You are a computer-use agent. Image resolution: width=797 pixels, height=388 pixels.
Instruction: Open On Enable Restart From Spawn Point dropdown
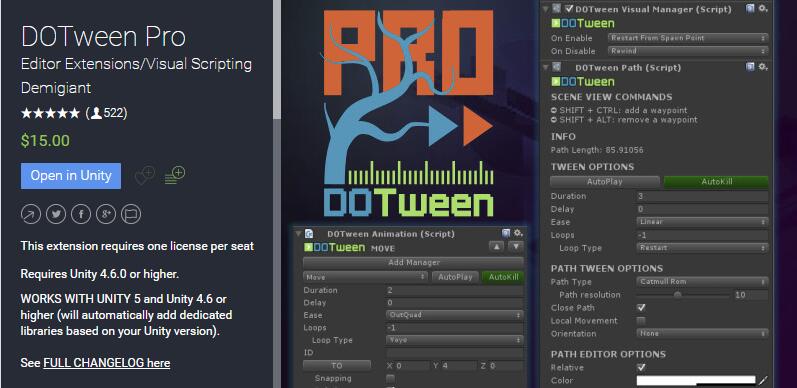[688, 38]
